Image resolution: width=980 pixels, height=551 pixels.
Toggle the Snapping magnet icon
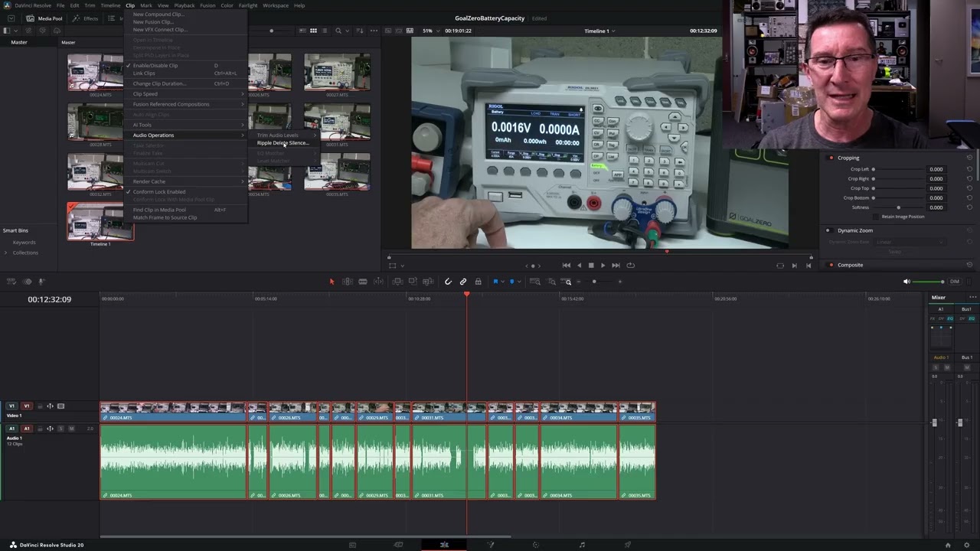pyautogui.click(x=448, y=282)
